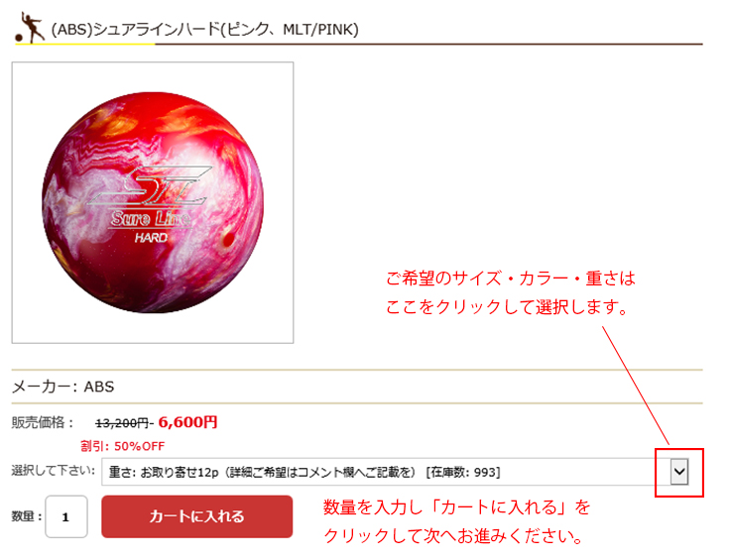Screen dimensions: 729x560
Task: Click the red note about サイズ・カラー・重さ
Action: tap(511, 279)
